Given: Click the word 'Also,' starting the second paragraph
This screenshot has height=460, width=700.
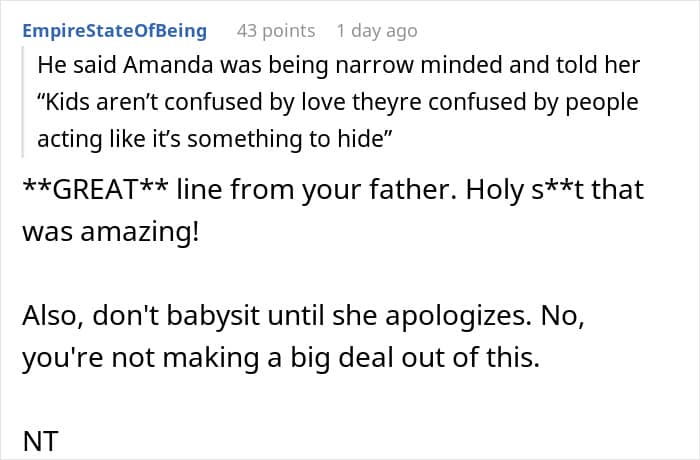Looking at the screenshot, I should (53, 316).
